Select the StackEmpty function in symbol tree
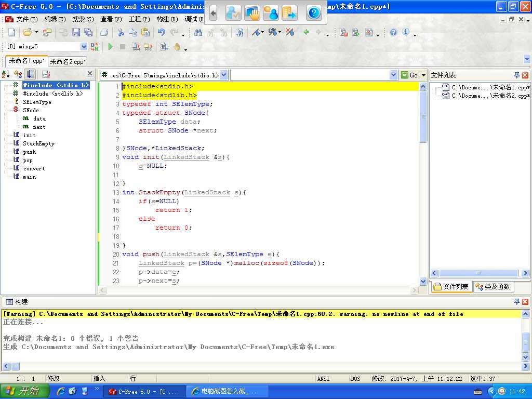 coord(38,143)
